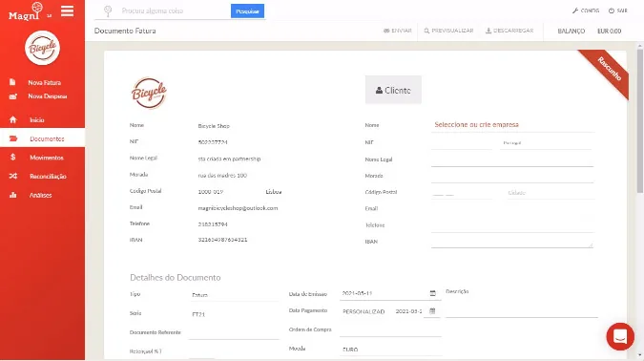Screen dimensions: 644x361
Task: Click email magnibicycleshop@outlook.com
Action: [238, 208]
